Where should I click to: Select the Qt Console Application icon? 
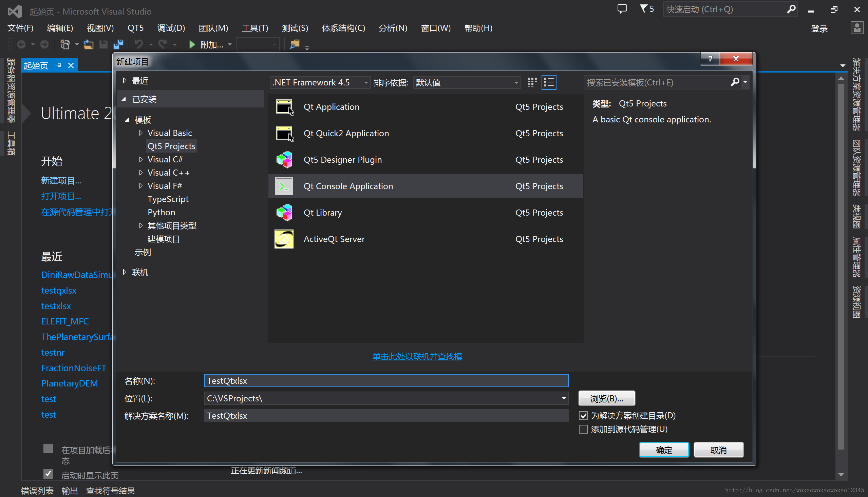click(x=284, y=186)
